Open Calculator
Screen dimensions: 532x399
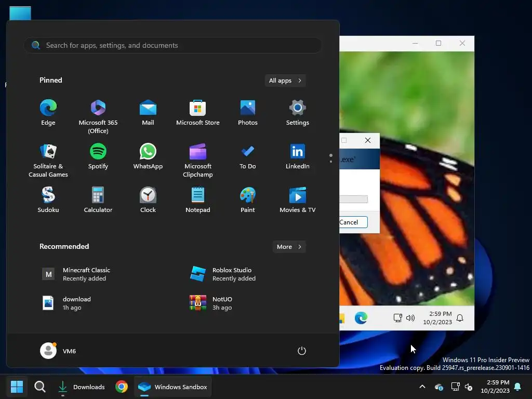(98, 200)
